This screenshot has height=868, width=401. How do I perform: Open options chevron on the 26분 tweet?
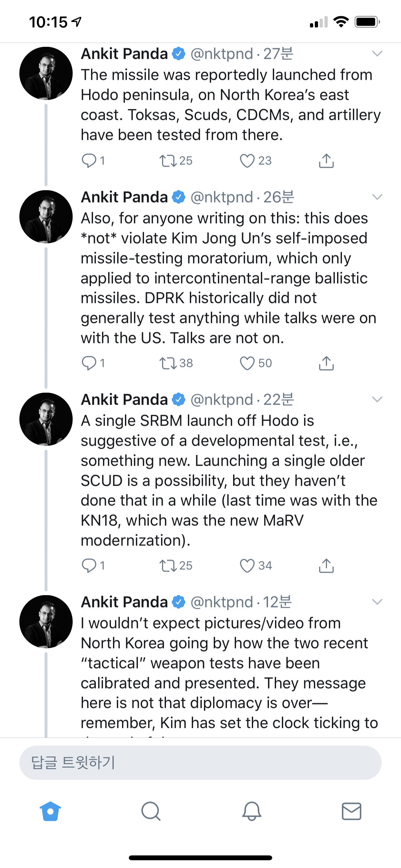377,197
